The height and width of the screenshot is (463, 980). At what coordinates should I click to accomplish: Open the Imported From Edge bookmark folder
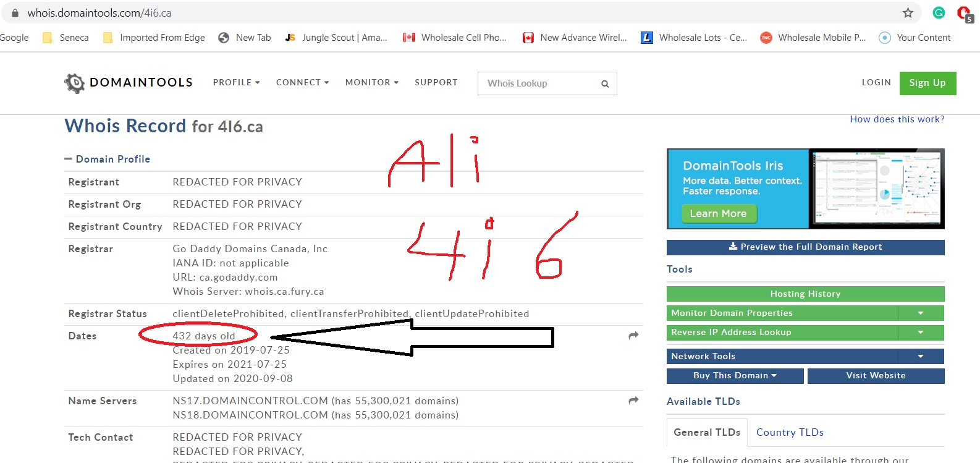click(x=154, y=38)
